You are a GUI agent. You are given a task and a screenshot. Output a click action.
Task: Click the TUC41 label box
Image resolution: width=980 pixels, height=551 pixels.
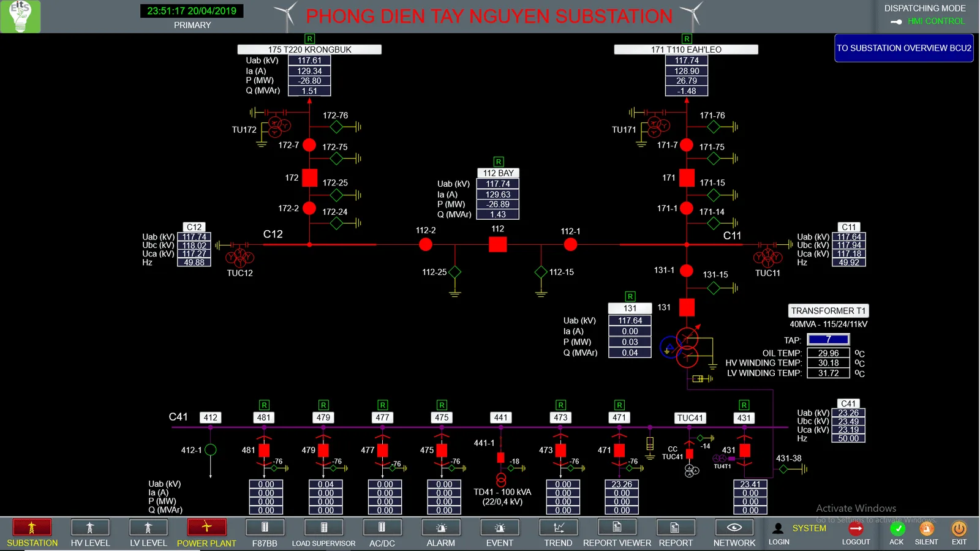[690, 418]
